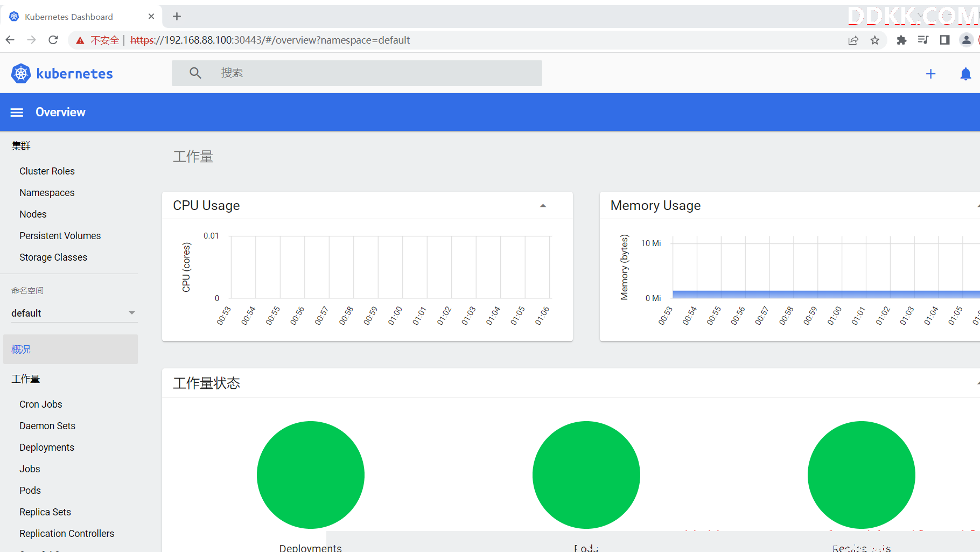Open Namespaces in sidebar
980x552 pixels.
click(47, 193)
